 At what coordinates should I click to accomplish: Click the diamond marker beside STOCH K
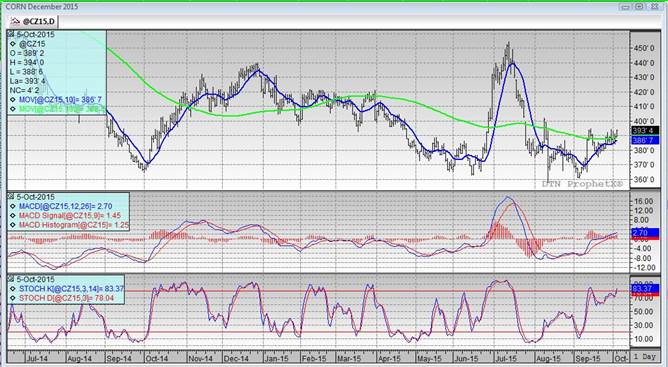pyautogui.click(x=13, y=289)
